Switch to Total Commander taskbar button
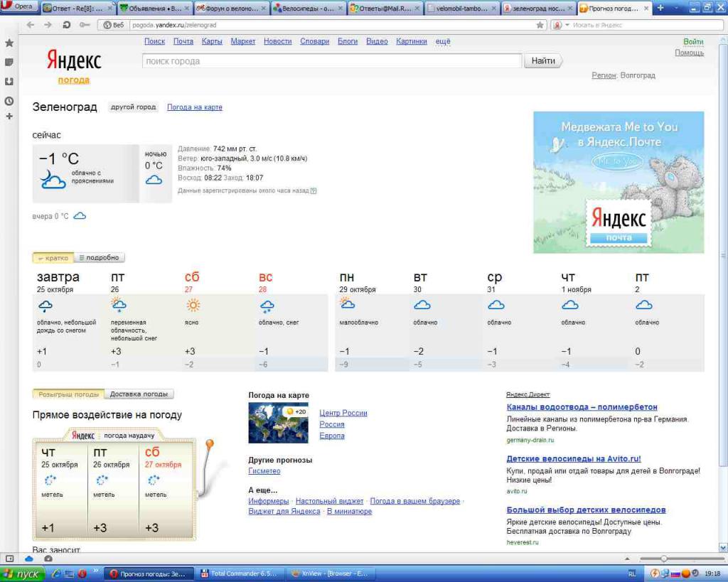 [239, 574]
